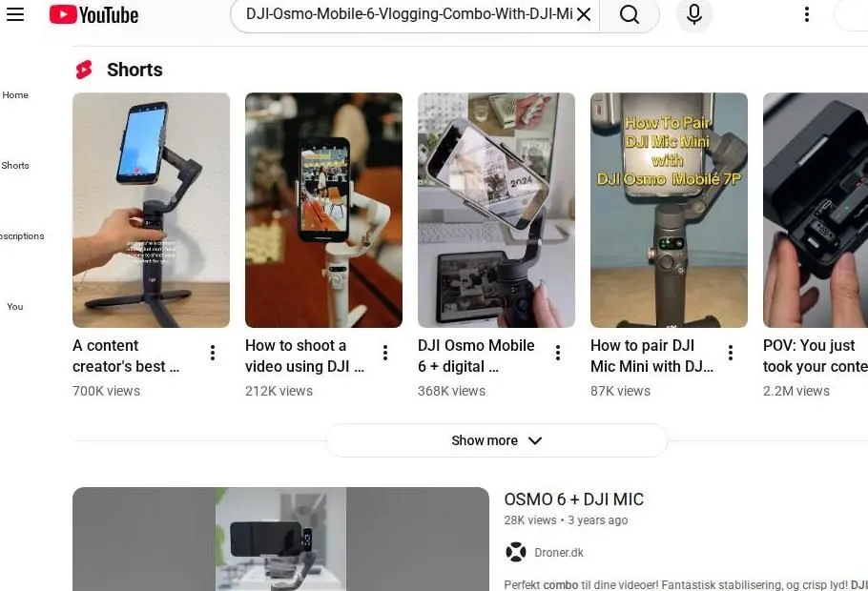
Task: Click the '2.2M views' text
Action: (x=796, y=391)
